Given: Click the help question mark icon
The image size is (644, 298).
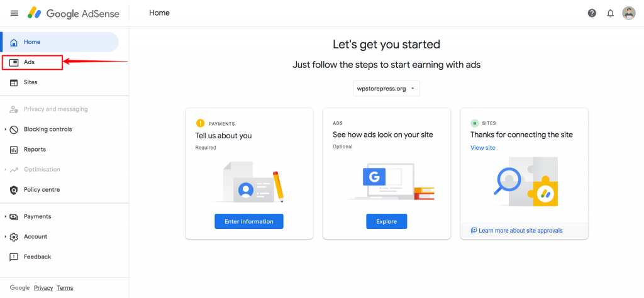Looking at the screenshot, I should (x=592, y=13).
